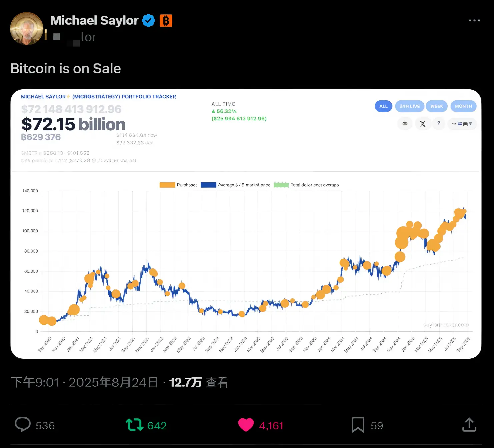Open Michael Saylor's profile avatar

[x=27, y=29]
